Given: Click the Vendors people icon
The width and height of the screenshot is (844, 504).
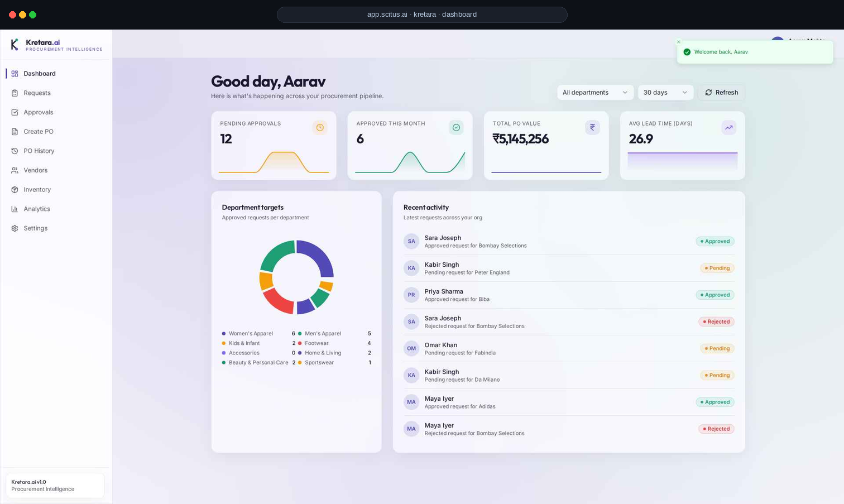Looking at the screenshot, I should [15, 170].
